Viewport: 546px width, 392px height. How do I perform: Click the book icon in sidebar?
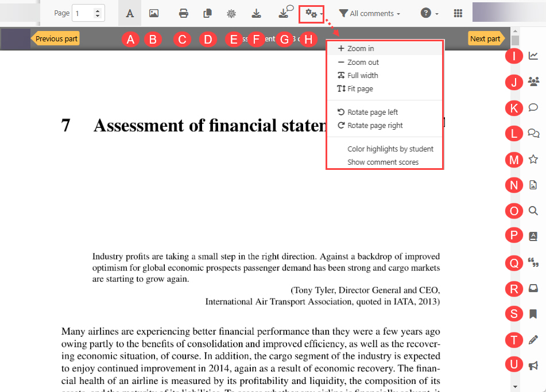(x=533, y=236)
